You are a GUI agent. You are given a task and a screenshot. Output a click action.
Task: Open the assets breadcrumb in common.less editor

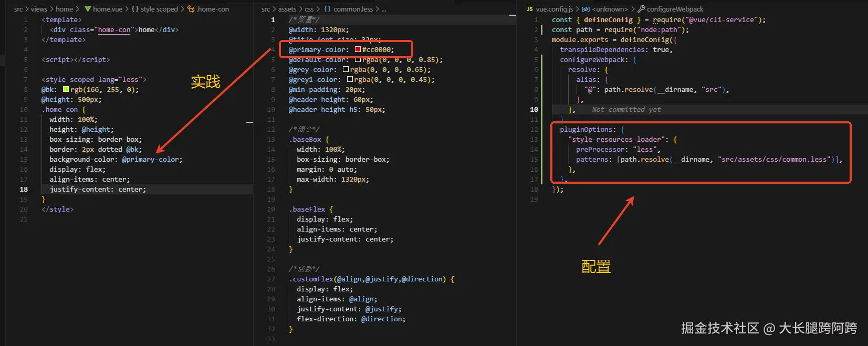(x=287, y=9)
